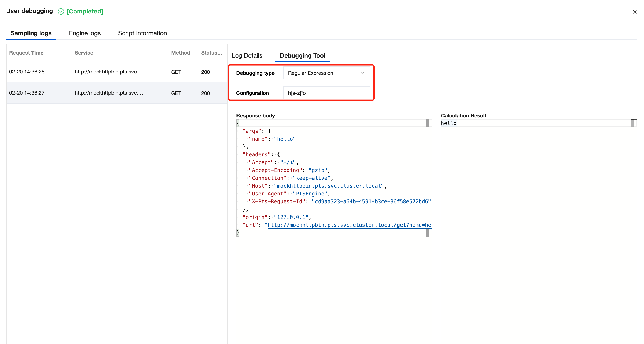Click the "Host" line in response body

[x=317, y=186]
